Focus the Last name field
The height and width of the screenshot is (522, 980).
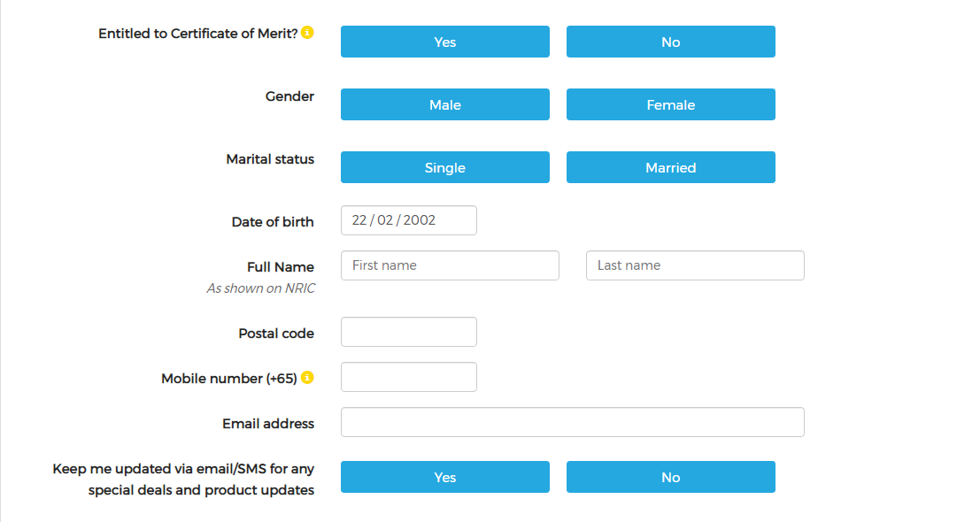pos(695,265)
